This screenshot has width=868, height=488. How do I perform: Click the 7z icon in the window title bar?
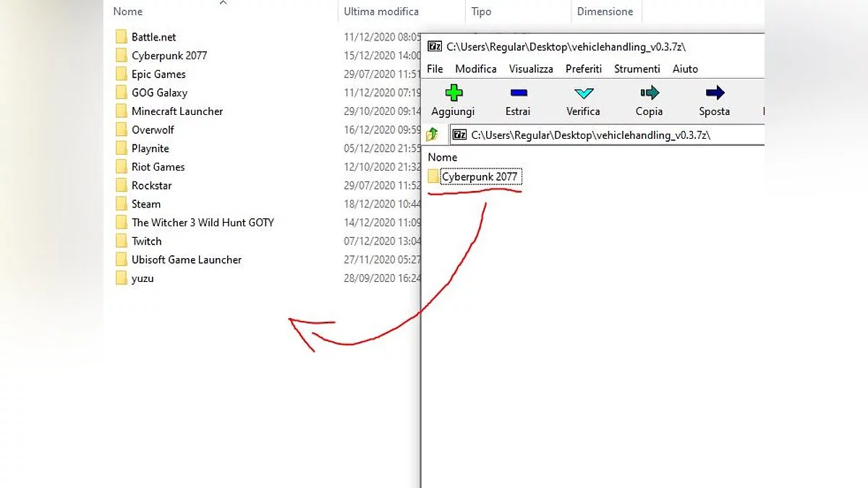435,46
